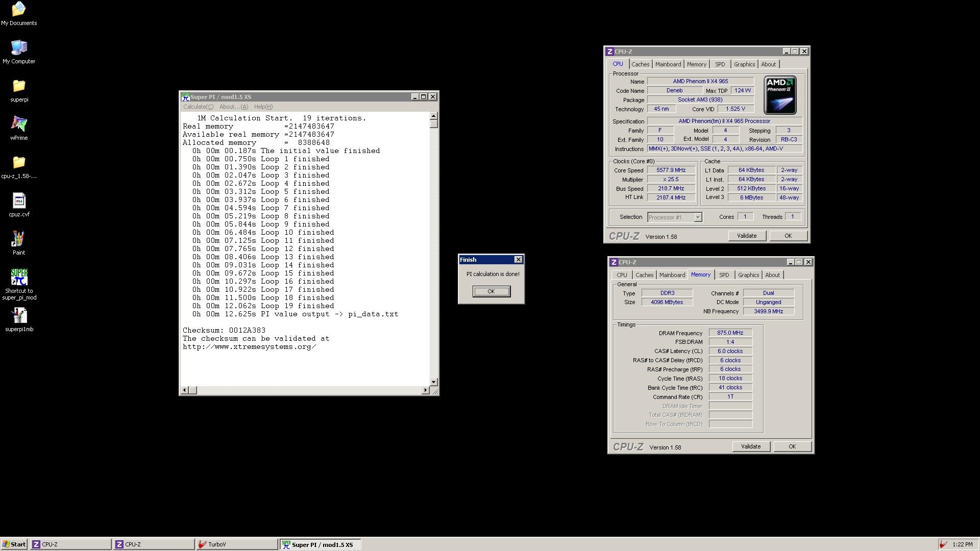Confirm the PI calculation done dialog with OK
The width and height of the screenshot is (980, 551).
[x=491, y=291]
